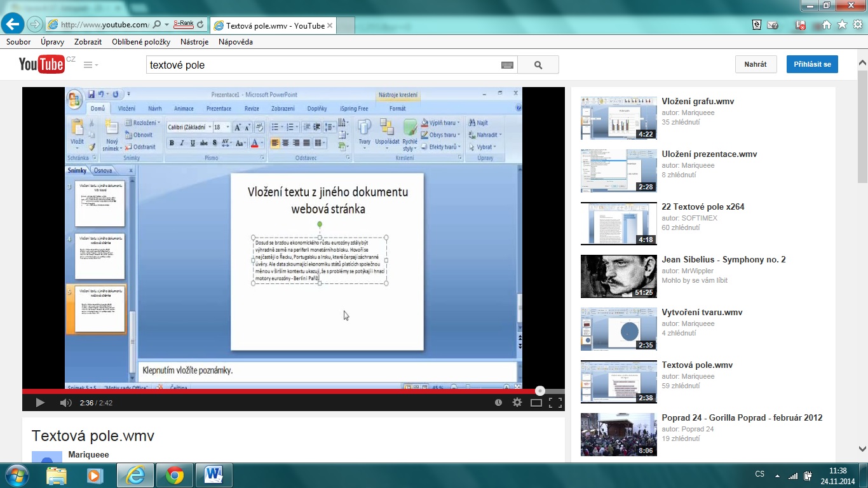Click the recycle-bin style icon in the IE toolbar
This screenshot has width=868, height=488.
[x=757, y=25]
